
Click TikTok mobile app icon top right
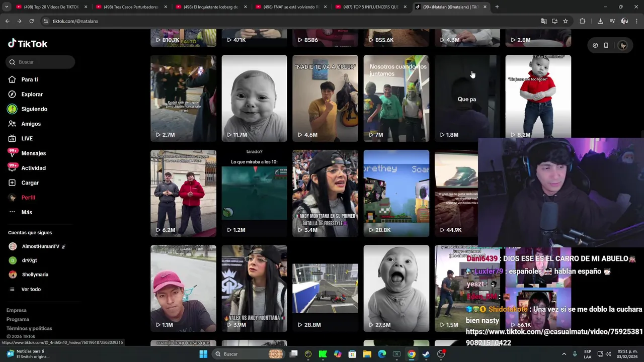(x=606, y=45)
